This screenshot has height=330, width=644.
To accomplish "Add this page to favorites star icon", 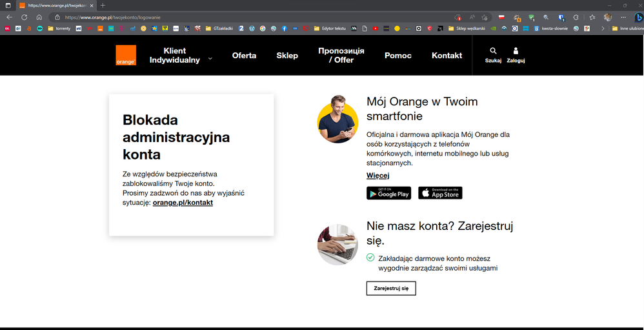I will click(485, 17).
